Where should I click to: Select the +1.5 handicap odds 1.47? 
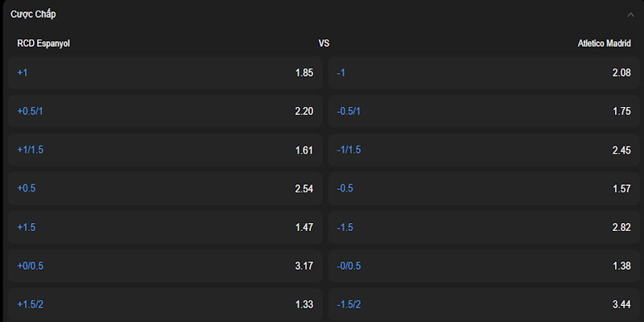click(165, 227)
